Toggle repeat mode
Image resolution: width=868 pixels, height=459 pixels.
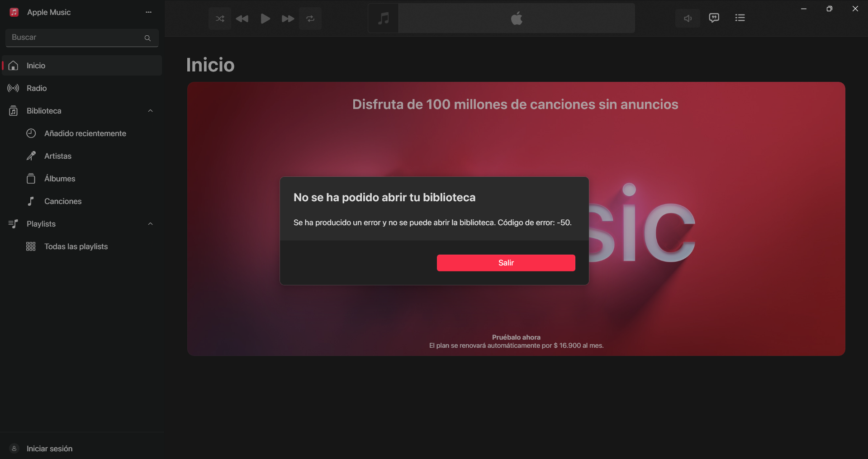tap(310, 19)
